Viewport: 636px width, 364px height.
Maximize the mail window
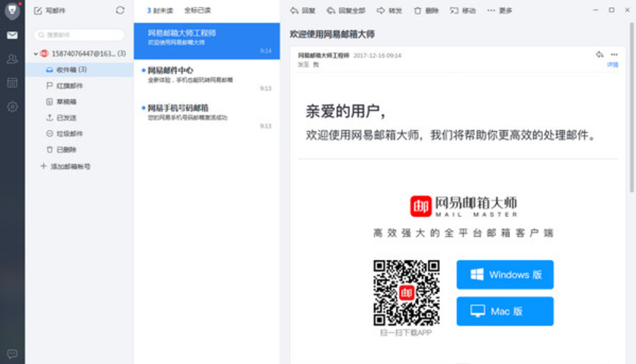[x=612, y=10]
